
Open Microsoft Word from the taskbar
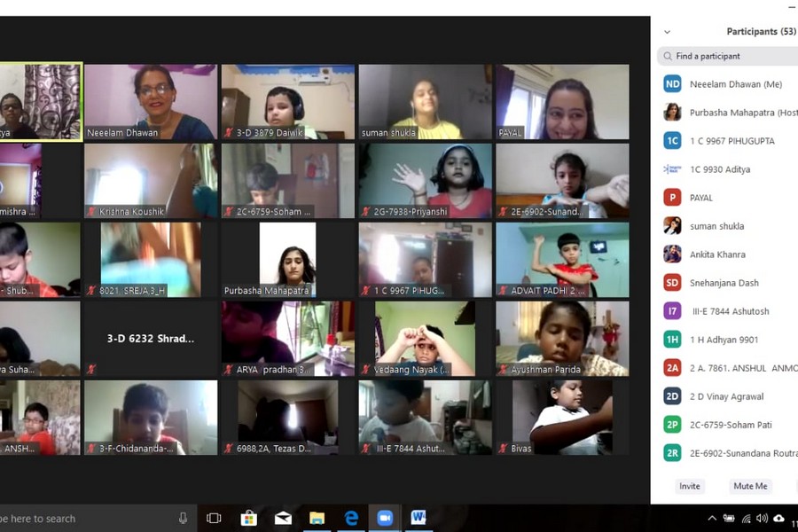click(x=419, y=518)
